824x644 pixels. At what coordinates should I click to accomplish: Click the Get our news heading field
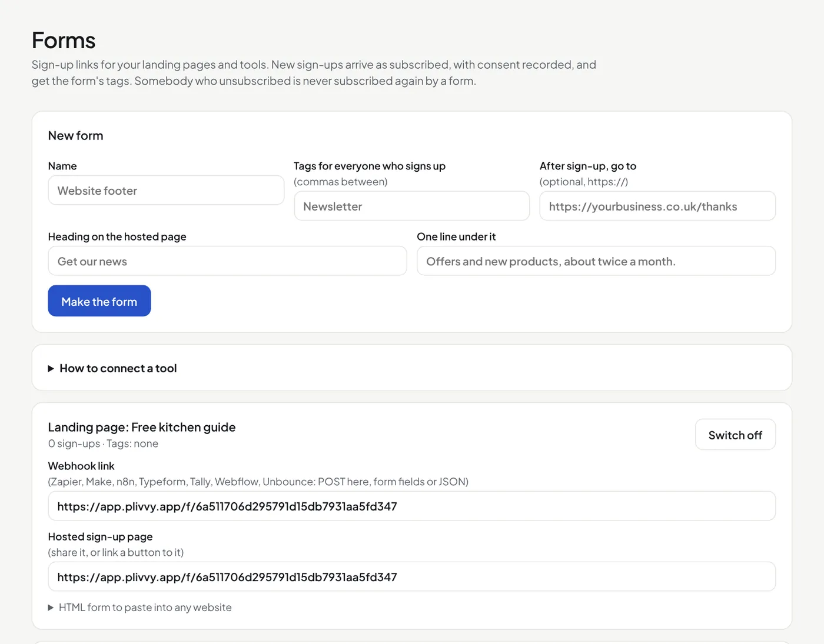[227, 261]
